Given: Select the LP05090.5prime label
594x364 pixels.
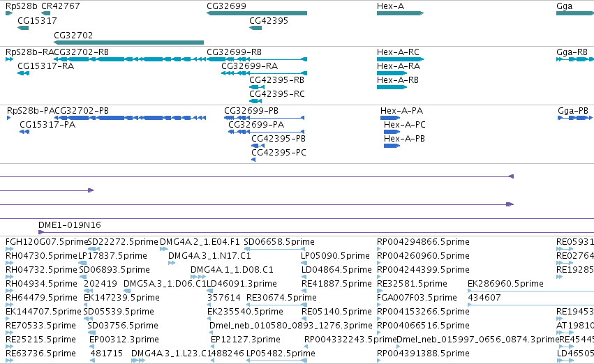Looking at the screenshot, I should (335, 256).
